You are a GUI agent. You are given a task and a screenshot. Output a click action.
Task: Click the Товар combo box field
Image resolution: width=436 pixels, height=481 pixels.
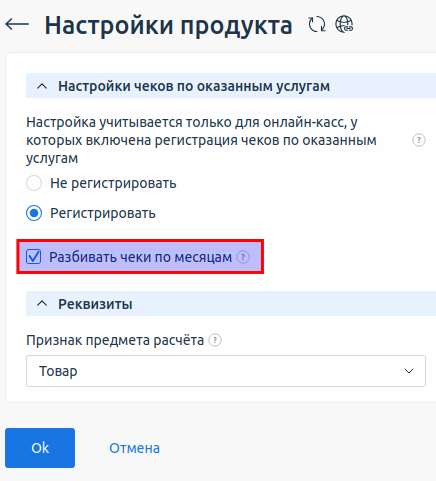pyautogui.click(x=226, y=371)
